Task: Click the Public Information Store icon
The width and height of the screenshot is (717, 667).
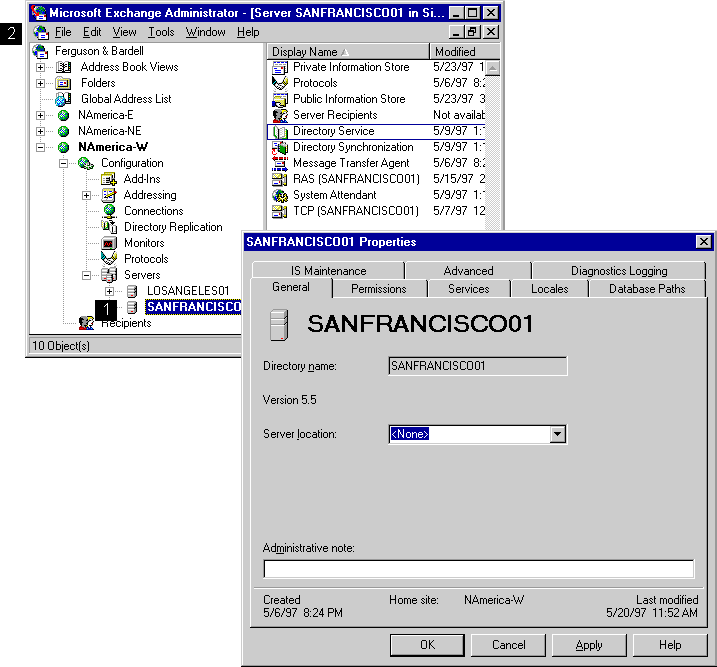Action: [x=280, y=99]
